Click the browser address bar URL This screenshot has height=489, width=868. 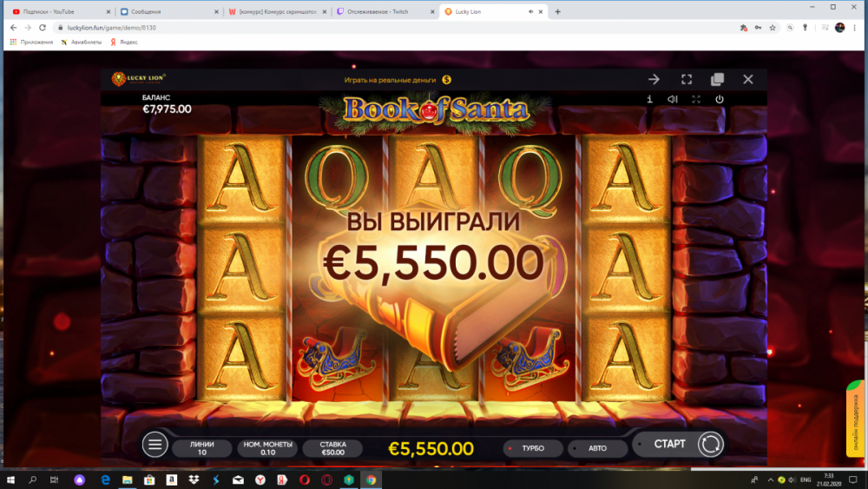coord(112,28)
